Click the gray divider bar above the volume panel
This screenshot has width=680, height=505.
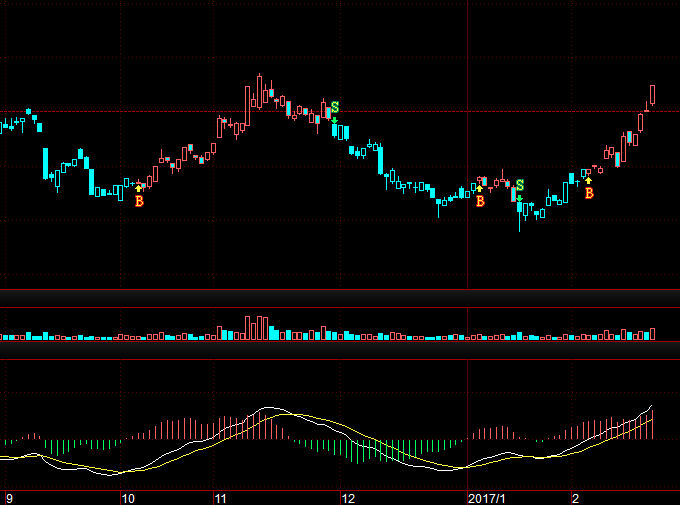pyautogui.click(x=340, y=298)
